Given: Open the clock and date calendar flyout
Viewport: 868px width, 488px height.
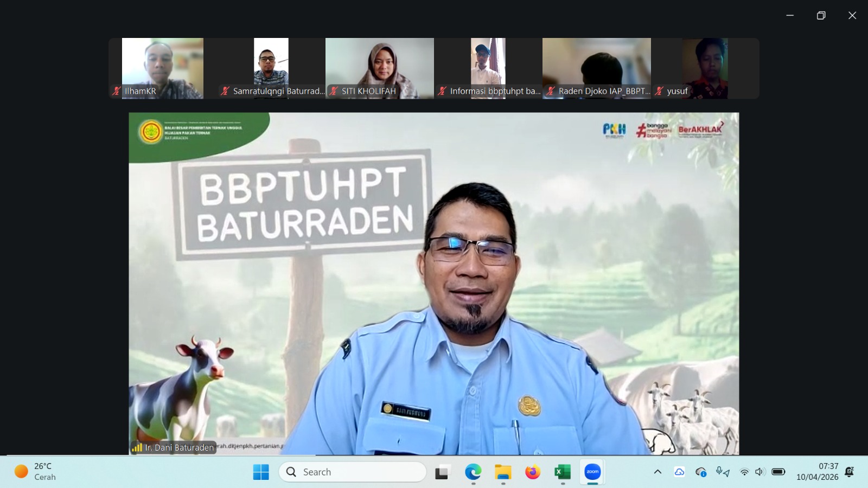Looking at the screenshot, I should (817, 472).
